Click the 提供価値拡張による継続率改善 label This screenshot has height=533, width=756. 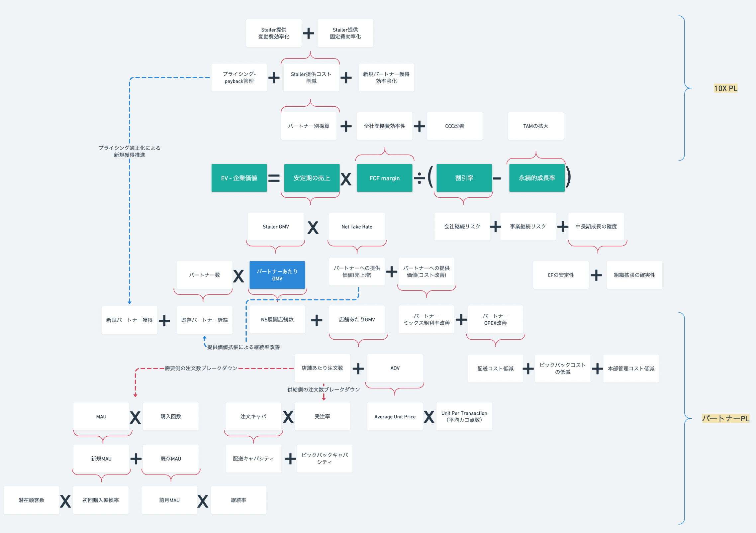coord(243,347)
